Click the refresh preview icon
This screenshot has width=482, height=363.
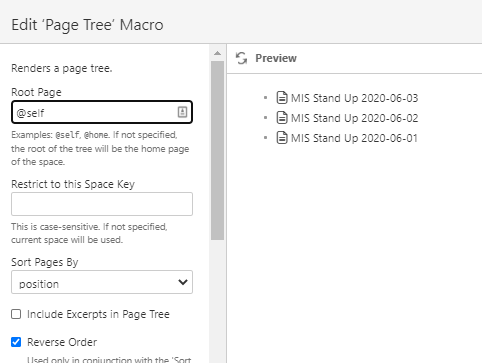[241, 58]
